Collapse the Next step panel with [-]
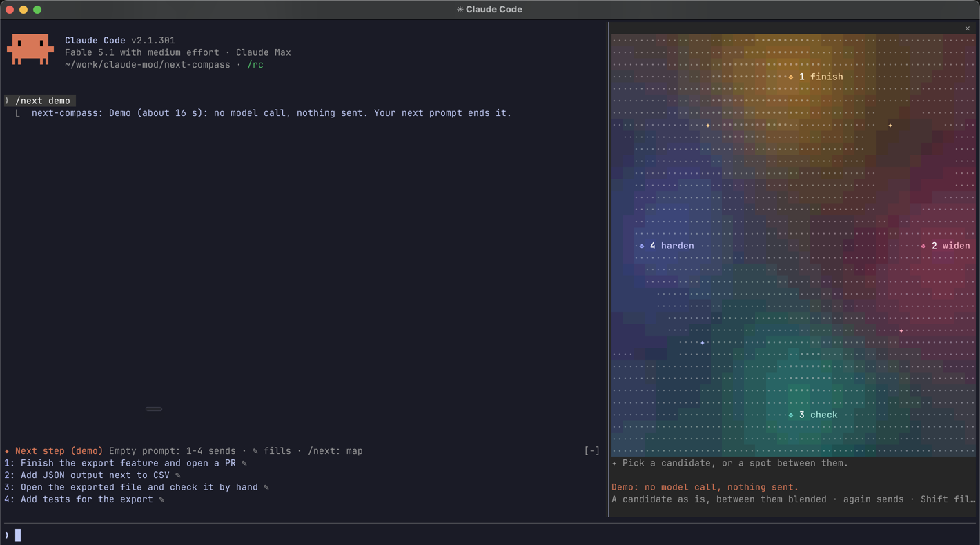980x545 pixels. tap(592, 451)
